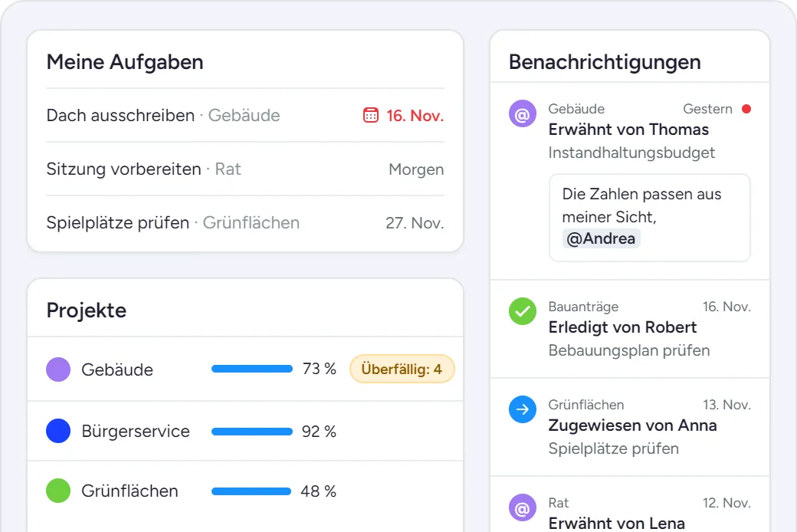Click the 27. Nov. due date
797x532 pixels.
(x=415, y=223)
